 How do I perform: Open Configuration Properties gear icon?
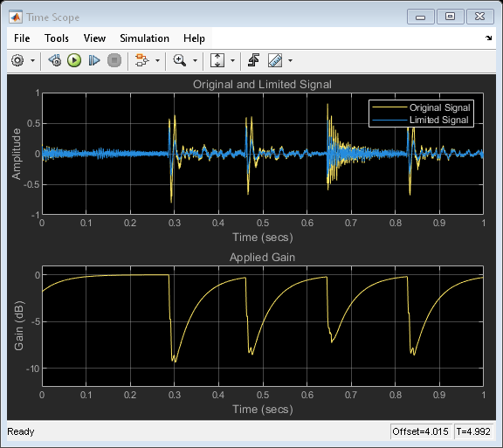[17, 60]
